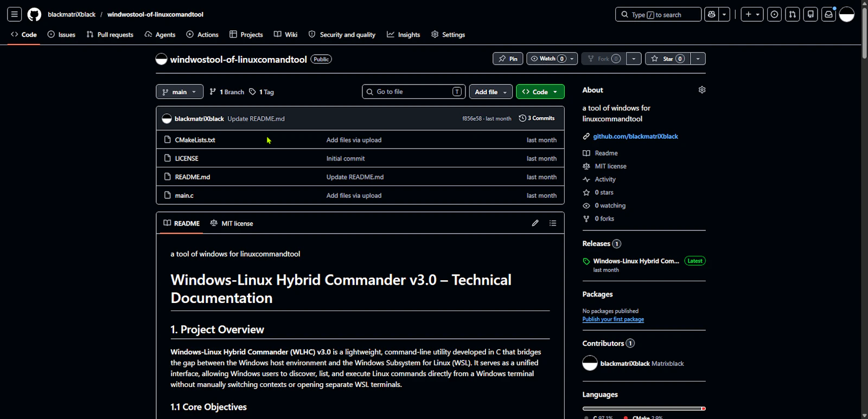Open commit hash f856e58
868x419 pixels.
(471, 119)
